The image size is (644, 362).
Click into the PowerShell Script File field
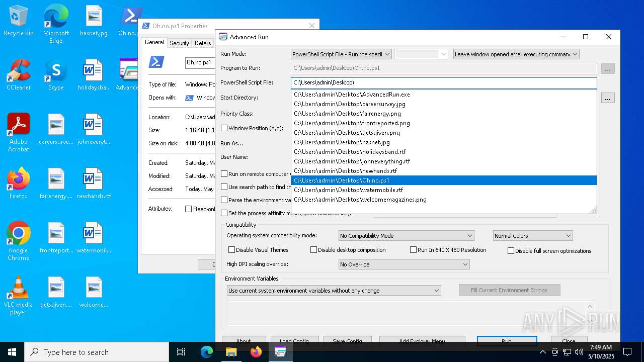(x=444, y=83)
